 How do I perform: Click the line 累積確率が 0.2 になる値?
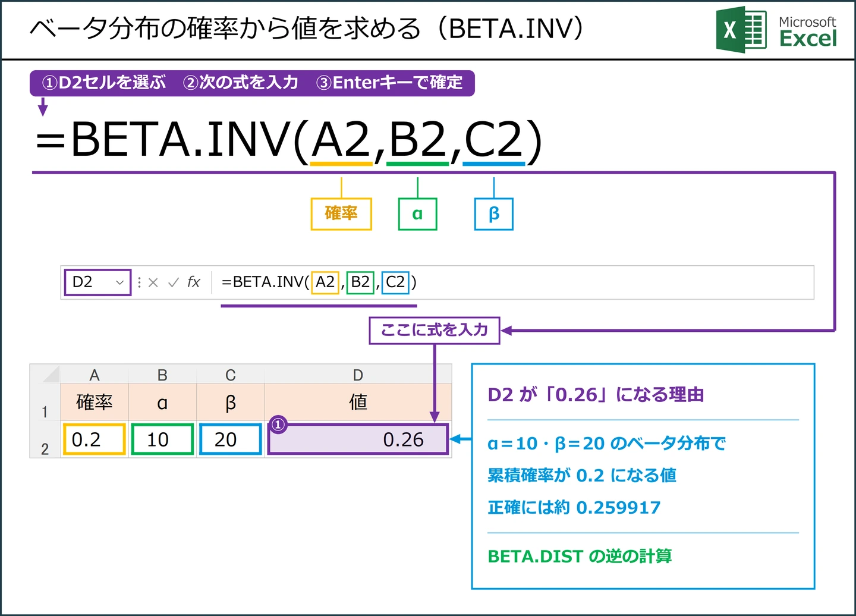click(x=582, y=475)
